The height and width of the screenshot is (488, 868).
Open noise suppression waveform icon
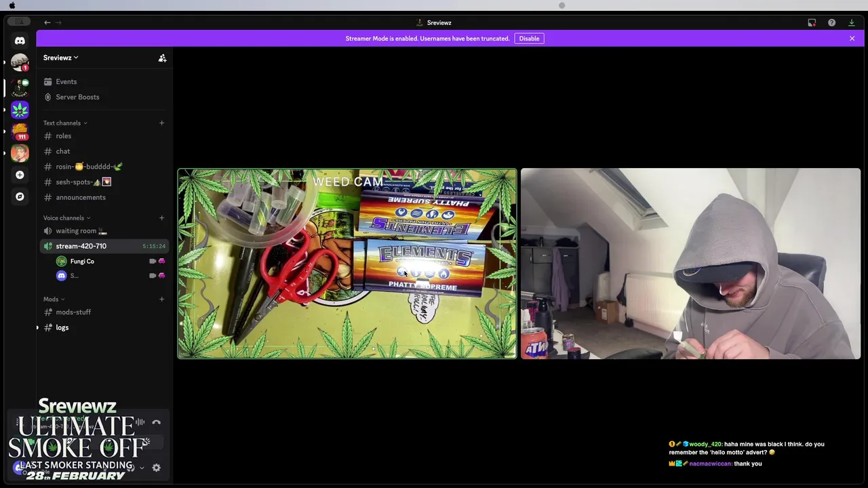click(140, 422)
